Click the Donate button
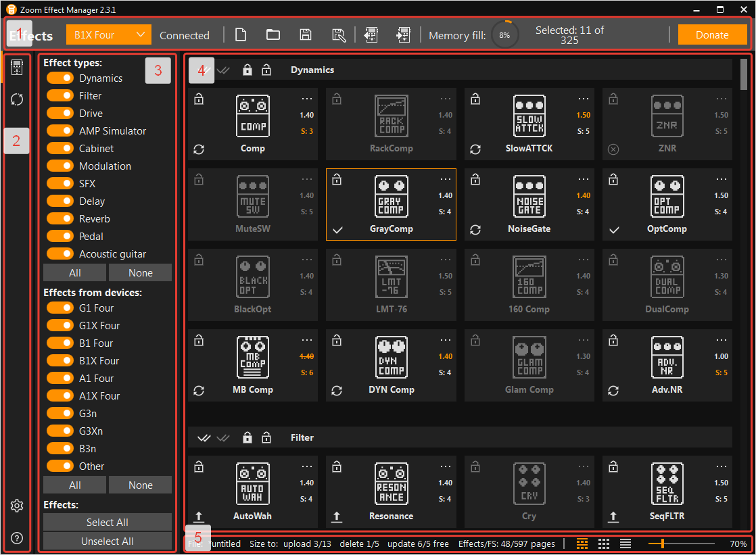 pyautogui.click(x=712, y=35)
